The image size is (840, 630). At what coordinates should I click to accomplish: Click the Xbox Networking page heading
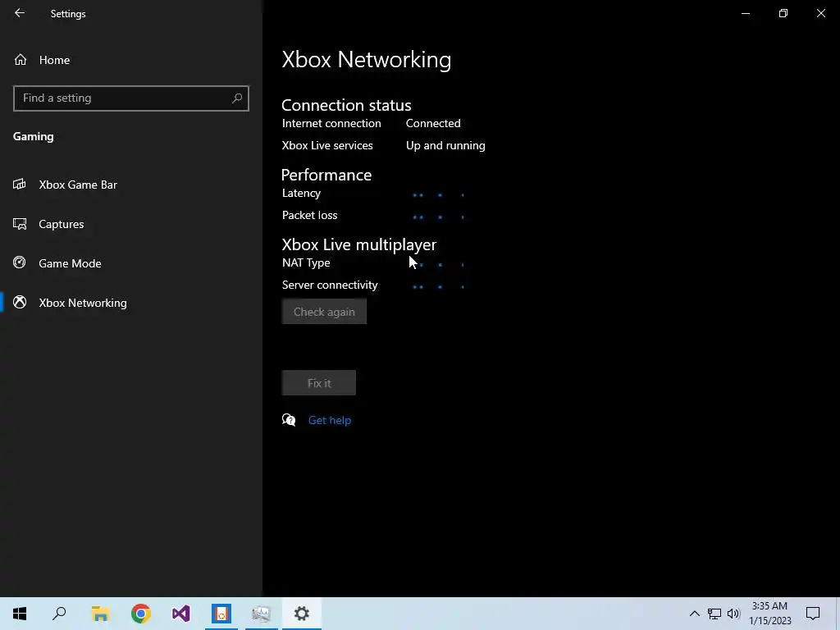[x=367, y=59]
